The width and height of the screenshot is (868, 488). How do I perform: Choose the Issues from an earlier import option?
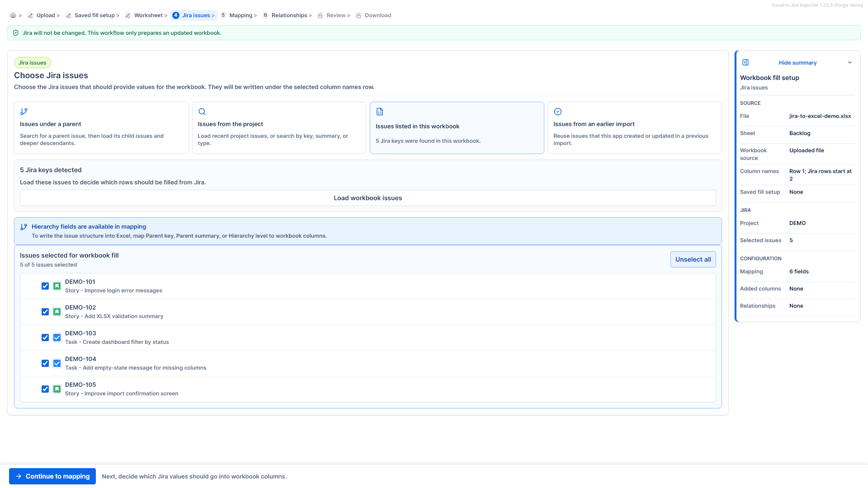635,128
